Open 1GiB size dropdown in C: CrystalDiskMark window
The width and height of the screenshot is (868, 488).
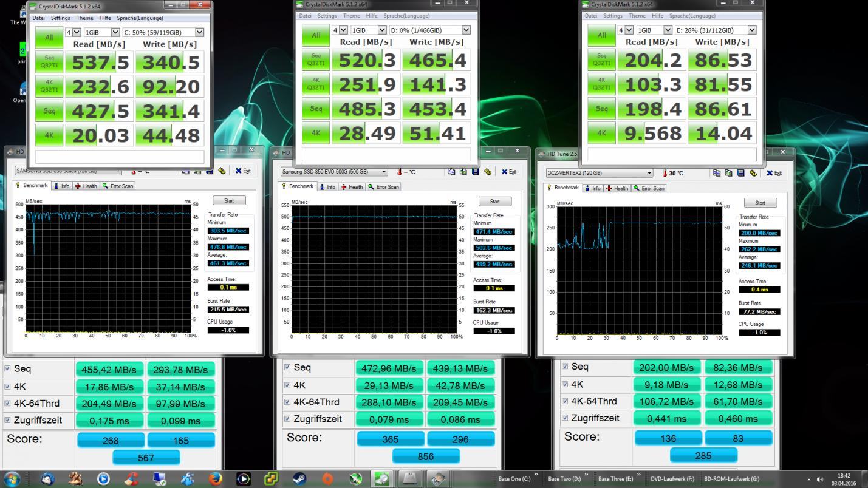(x=101, y=32)
